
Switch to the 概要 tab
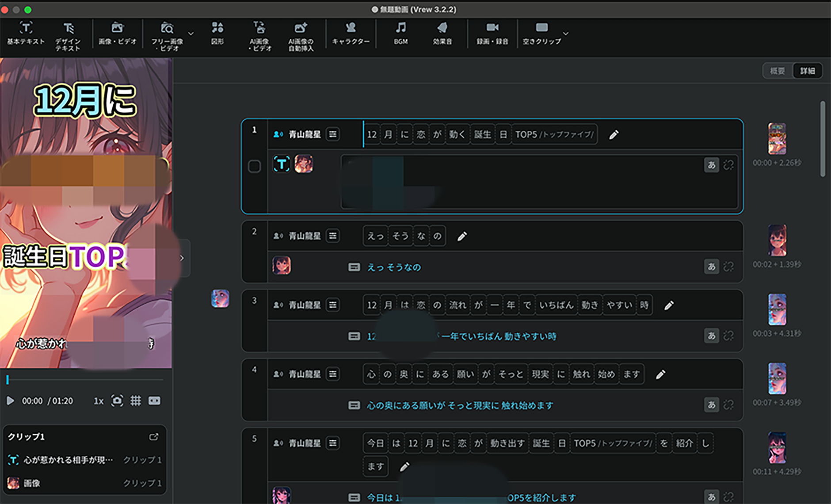click(778, 71)
